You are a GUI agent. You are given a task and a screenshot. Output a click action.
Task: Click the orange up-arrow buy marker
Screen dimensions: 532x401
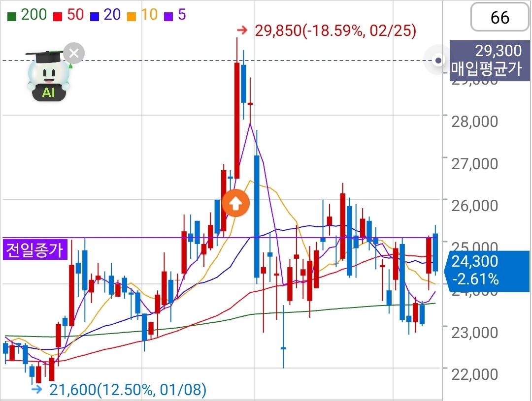(235, 203)
